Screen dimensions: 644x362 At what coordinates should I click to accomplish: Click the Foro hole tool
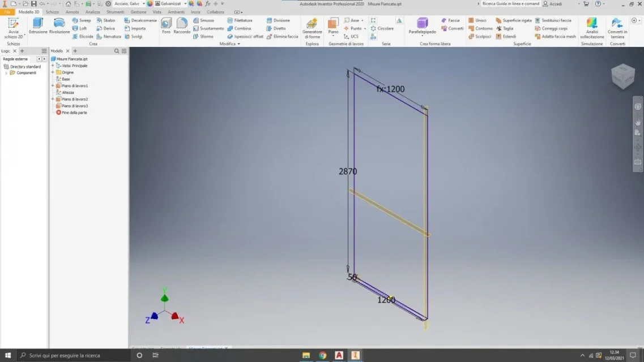(x=166, y=25)
